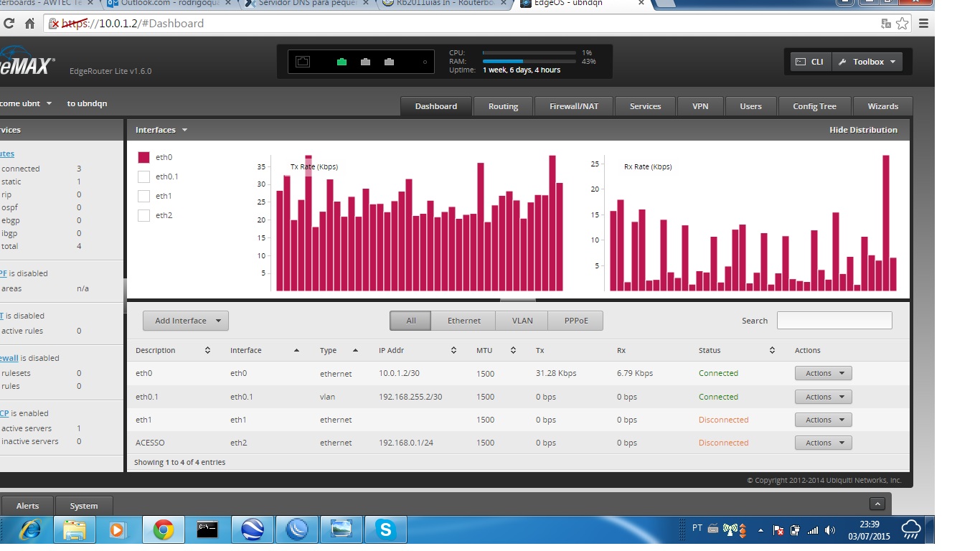Viewport: 980px width, 551px height.
Task: Toggle the eth0 graph legend checkbox
Action: tap(143, 157)
